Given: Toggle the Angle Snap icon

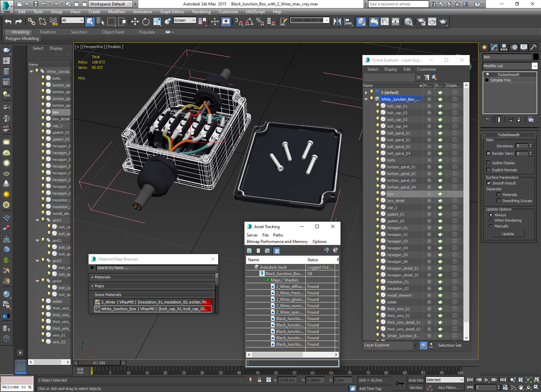Looking at the screenshot, I should (x=250, y=22).
